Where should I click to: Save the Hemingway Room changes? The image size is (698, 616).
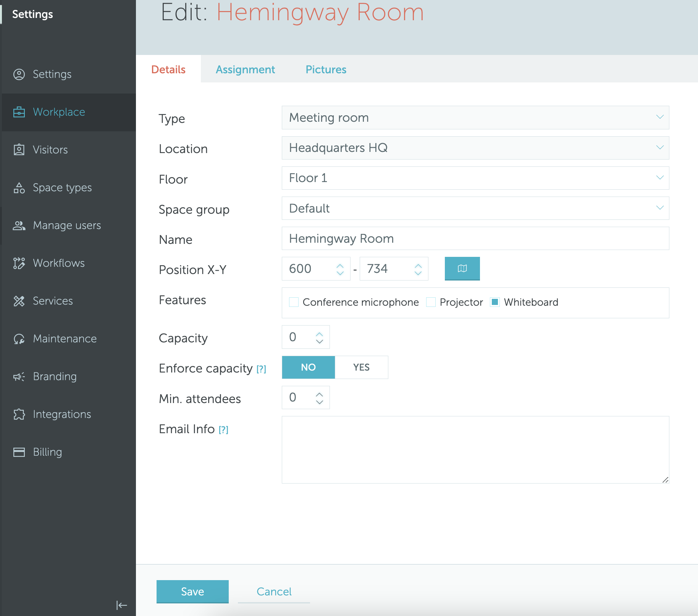click(192, 591)
